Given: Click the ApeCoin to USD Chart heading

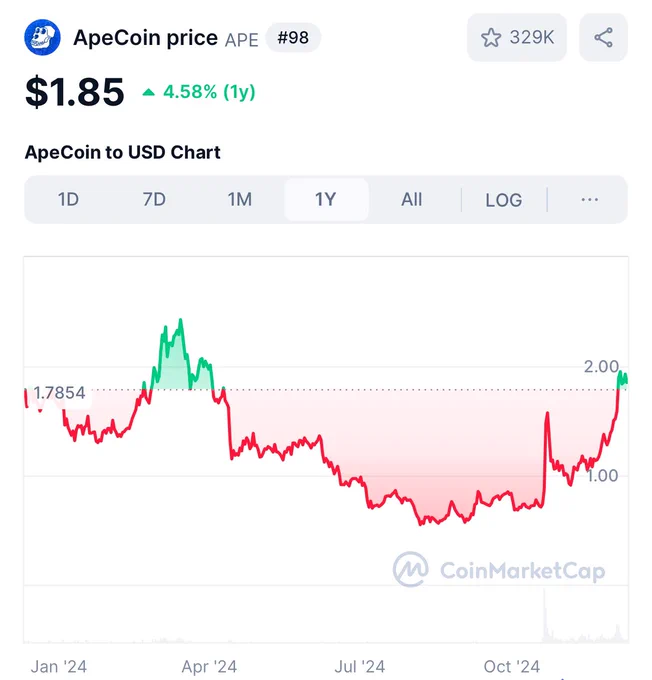Looking at the screenshot, I should 123,152.
